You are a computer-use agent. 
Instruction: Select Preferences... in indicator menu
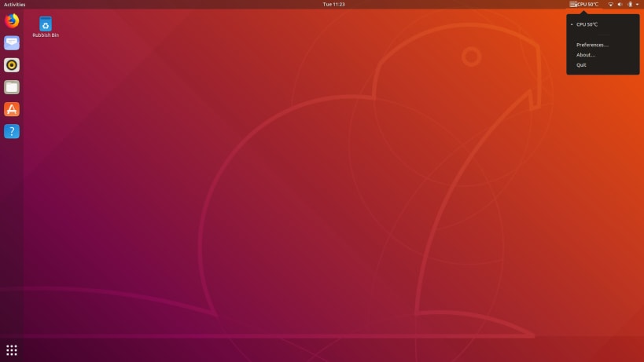(x=602, y=45)
